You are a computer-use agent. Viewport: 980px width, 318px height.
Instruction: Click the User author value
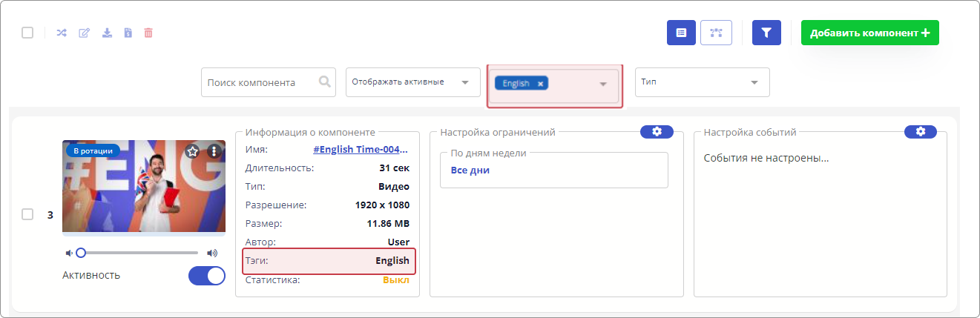[x=398, y=242]
